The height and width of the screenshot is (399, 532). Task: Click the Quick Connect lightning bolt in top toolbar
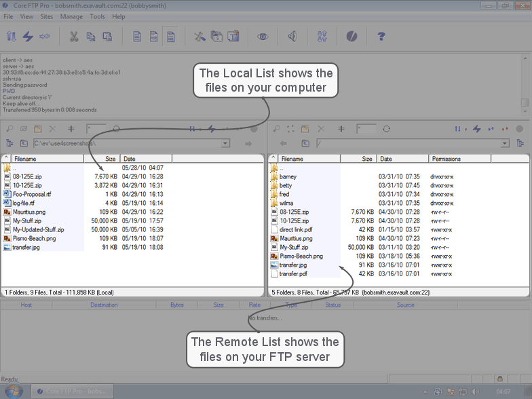click(x=28, y=37)
